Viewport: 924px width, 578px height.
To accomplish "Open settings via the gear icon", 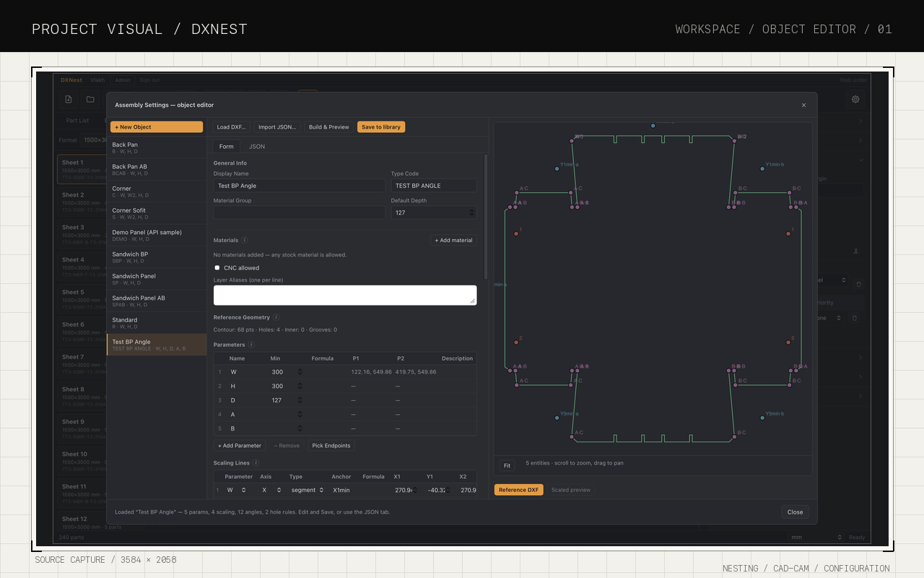I will [x=855, y=100].
